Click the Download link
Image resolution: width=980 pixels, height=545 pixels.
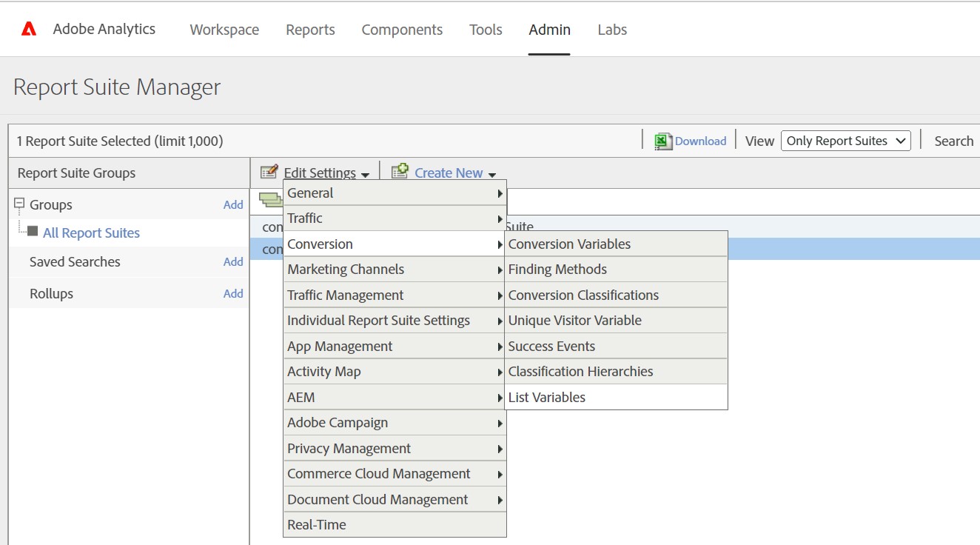pyautogui.click(x=700, y=141)
